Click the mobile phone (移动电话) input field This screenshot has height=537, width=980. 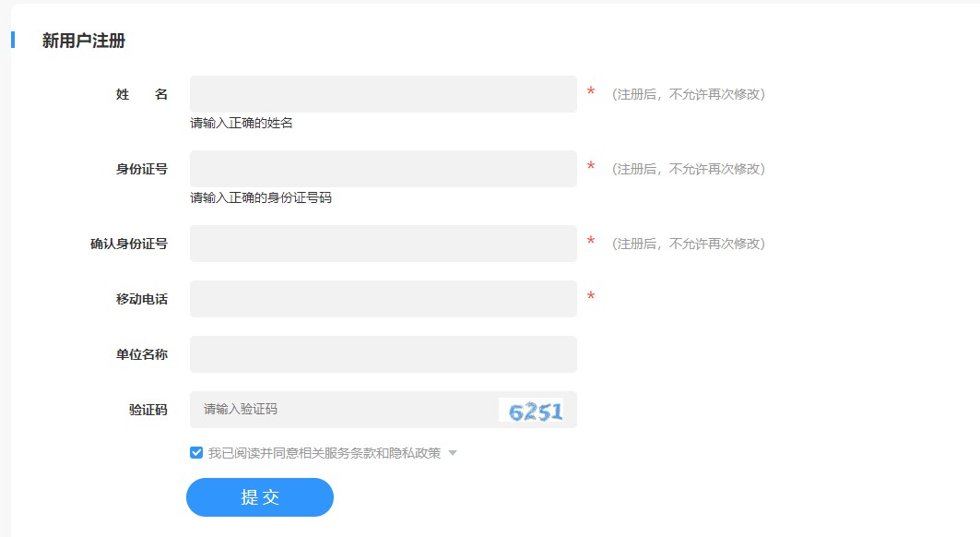pos(382,298)
